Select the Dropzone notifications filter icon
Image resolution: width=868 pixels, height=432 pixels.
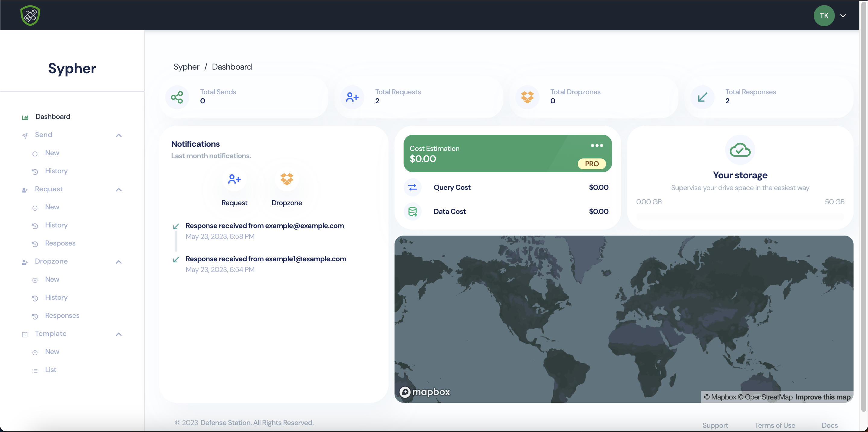pyautogui.click(x=287, y=179)
